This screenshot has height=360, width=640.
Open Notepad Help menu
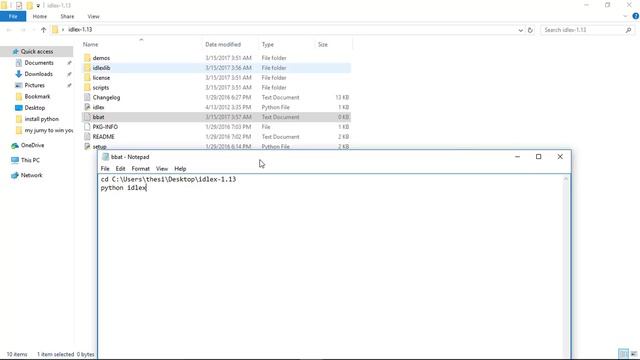[x=180, y=169]
